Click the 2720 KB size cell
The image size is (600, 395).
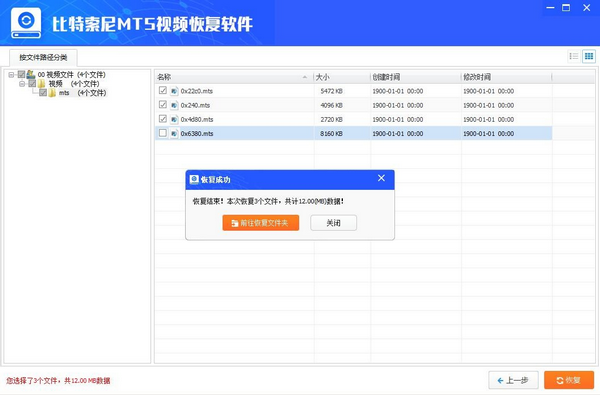[x=331, y=119]
